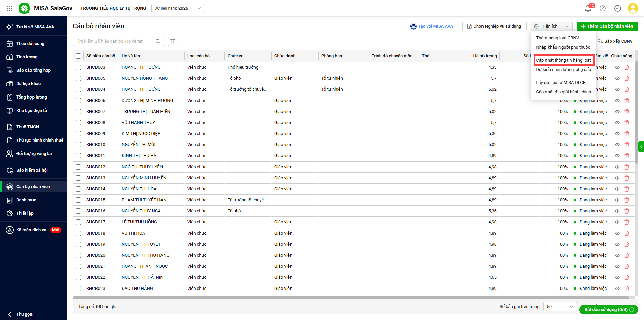Viewport: 644px width, 320px height.
Task: Click Thêm Cán bộ nhân viên button
Action: [607, 26]
